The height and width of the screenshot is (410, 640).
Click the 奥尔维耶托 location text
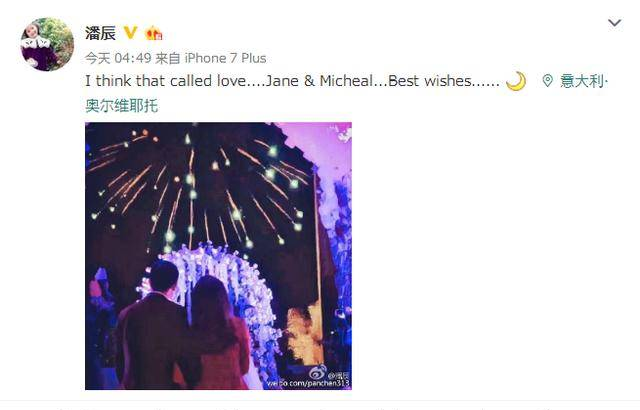(122, 106)
